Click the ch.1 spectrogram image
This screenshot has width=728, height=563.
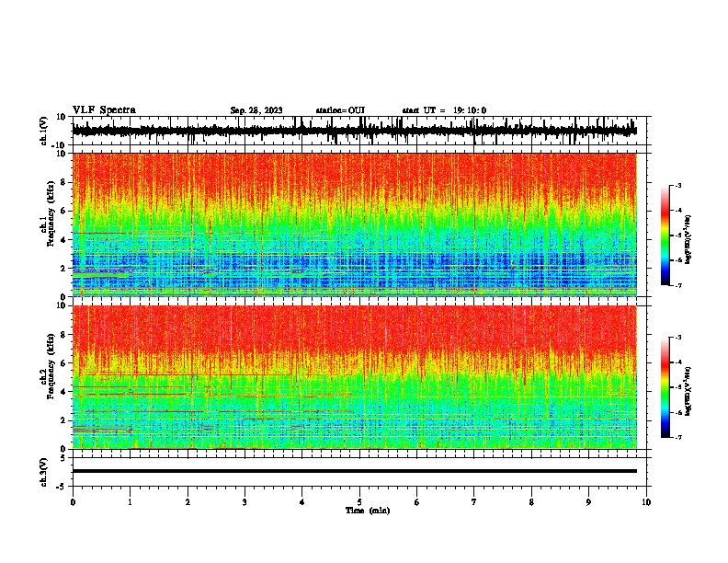(354, 224)
